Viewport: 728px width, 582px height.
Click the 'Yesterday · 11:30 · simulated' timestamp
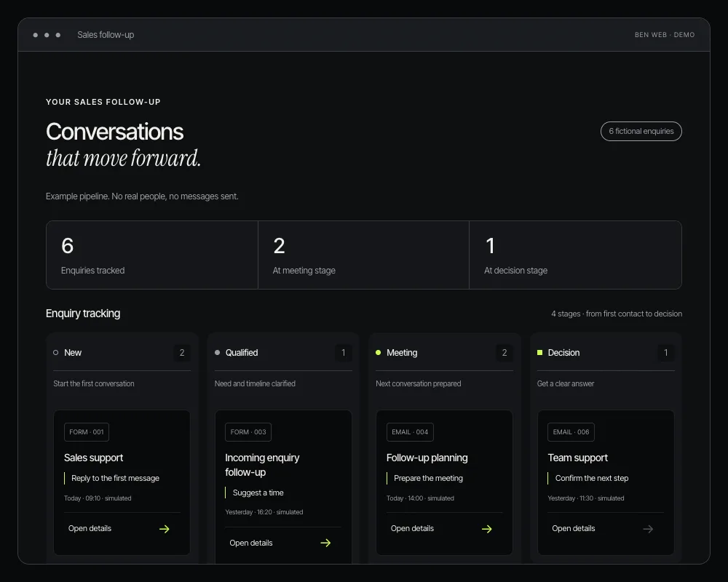click(586, 498)
